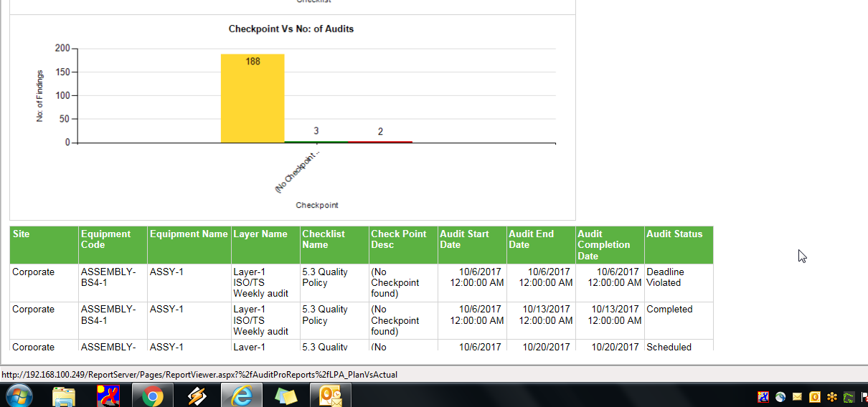The height and width of the screenshot is (407, 868).
Task: Click 'Corporate' in the Completed row
Action: [x=33, y=310]
